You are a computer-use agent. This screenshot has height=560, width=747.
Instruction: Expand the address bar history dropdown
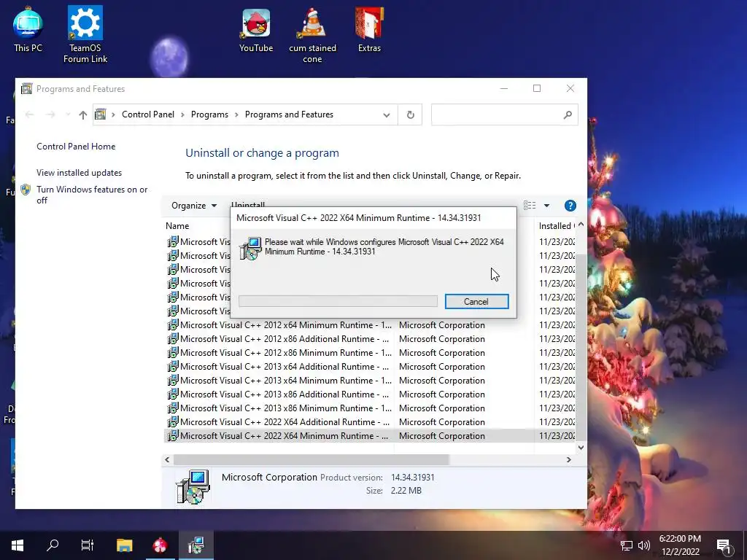(387, 114)
